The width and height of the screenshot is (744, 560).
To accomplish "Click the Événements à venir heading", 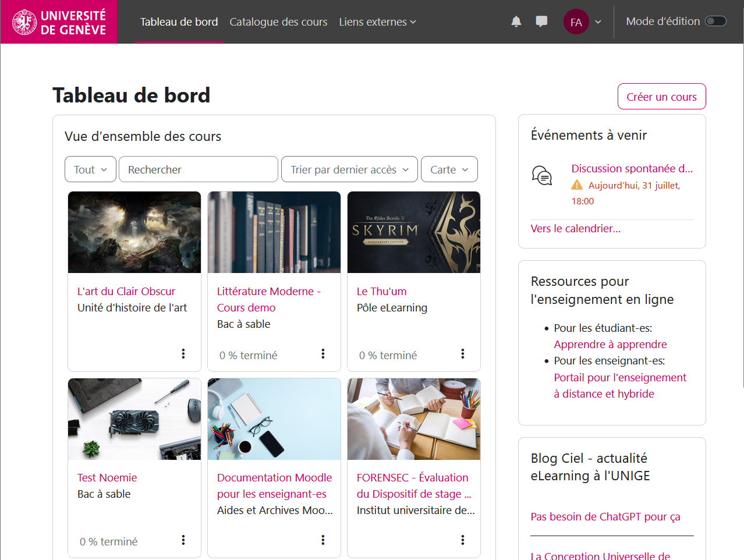I will pos(589,136).
